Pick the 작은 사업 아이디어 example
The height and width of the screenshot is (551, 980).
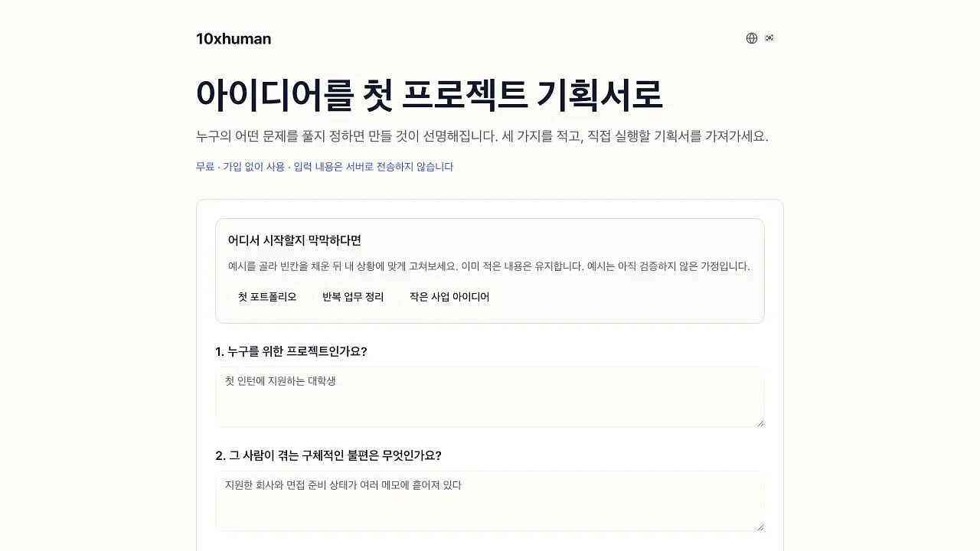point(449,297)
